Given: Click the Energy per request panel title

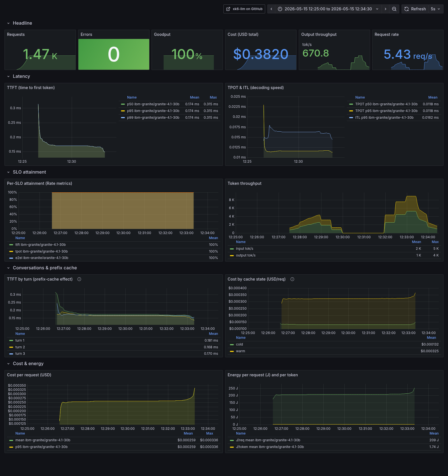Looking at the screenshot, I should tap(263, 375).
